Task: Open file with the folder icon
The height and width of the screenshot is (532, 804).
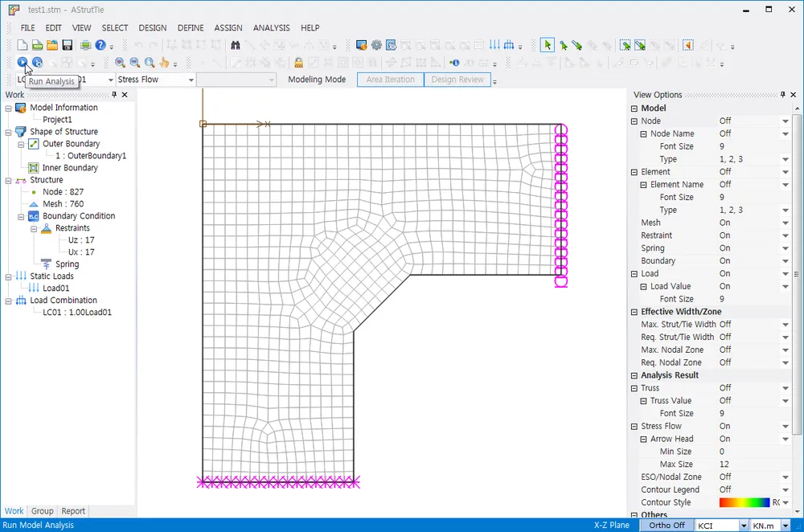Action: 52,46
